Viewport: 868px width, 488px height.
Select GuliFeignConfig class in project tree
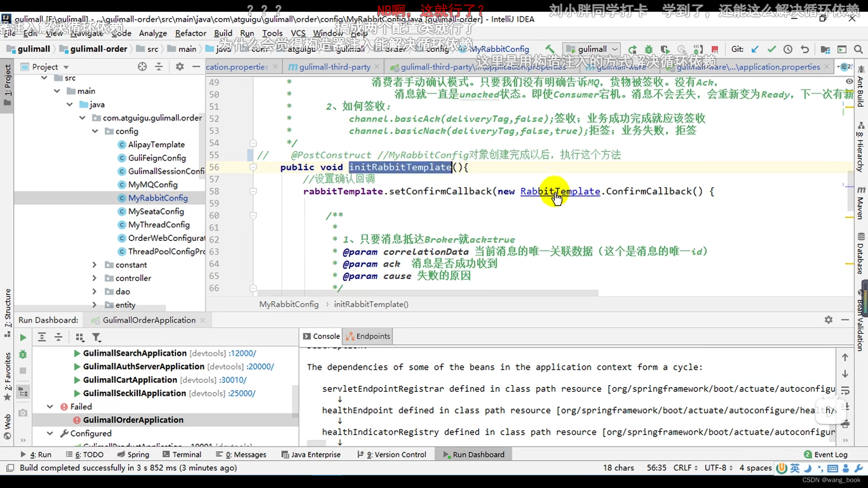click(x=157, y=158)
